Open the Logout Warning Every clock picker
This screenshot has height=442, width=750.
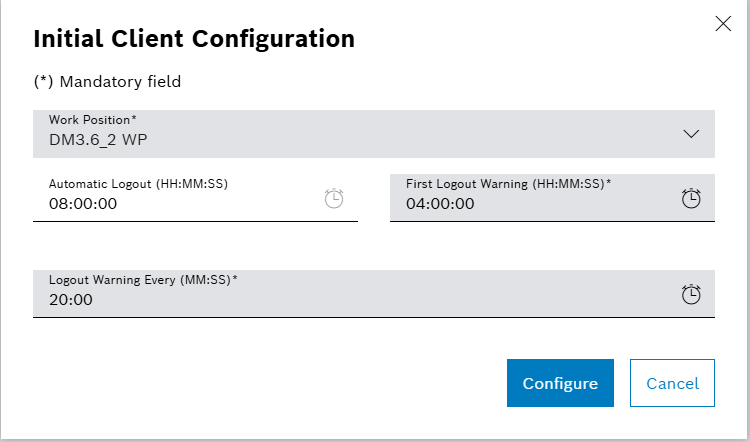pos(691,295)
